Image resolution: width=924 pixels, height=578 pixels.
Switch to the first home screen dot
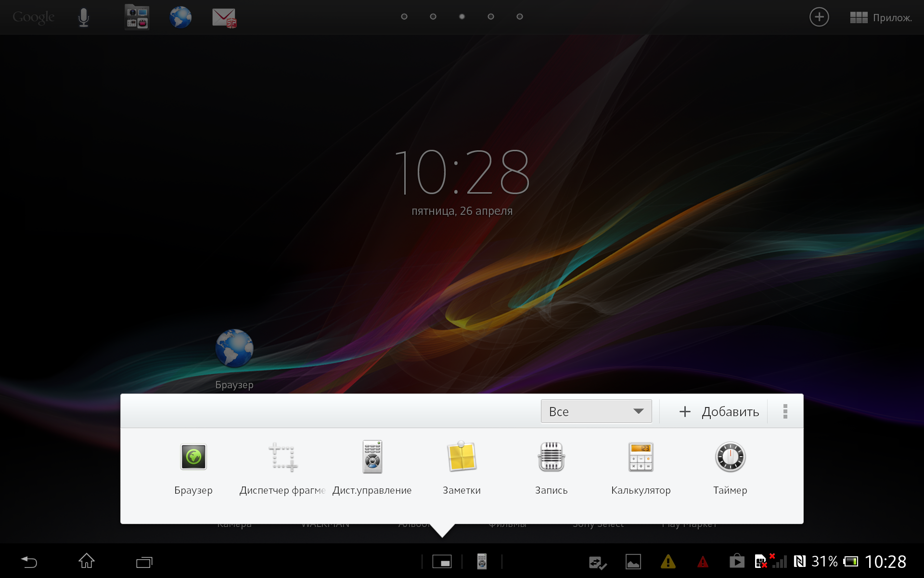click(404, 17)
